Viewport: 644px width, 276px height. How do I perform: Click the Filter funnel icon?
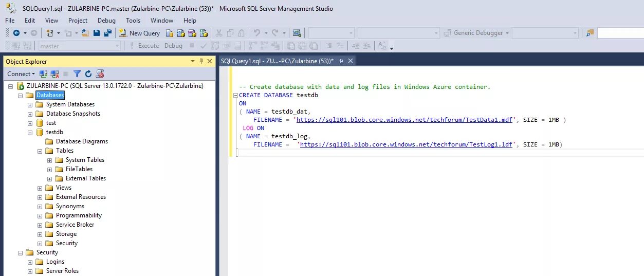[77, 74]
